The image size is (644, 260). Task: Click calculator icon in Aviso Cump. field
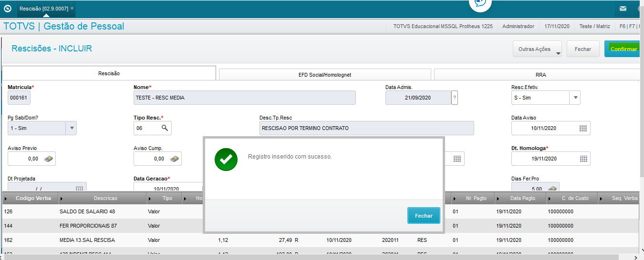175,159
